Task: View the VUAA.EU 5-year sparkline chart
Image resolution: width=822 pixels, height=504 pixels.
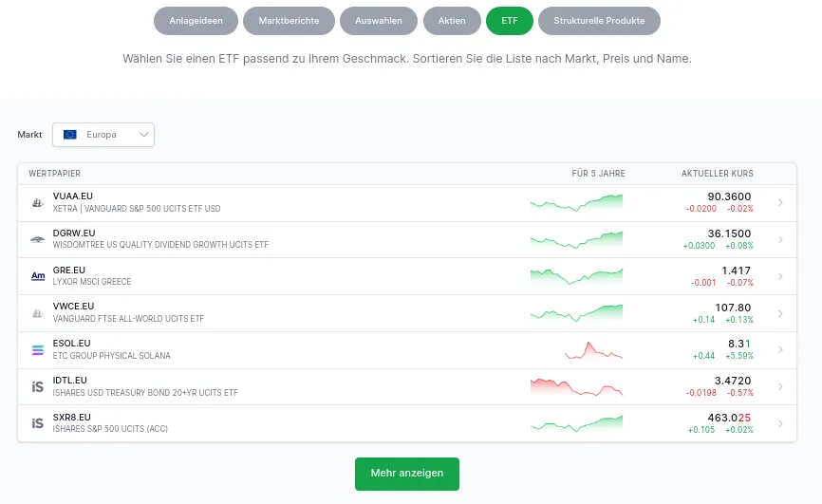Action: [577, 202]
